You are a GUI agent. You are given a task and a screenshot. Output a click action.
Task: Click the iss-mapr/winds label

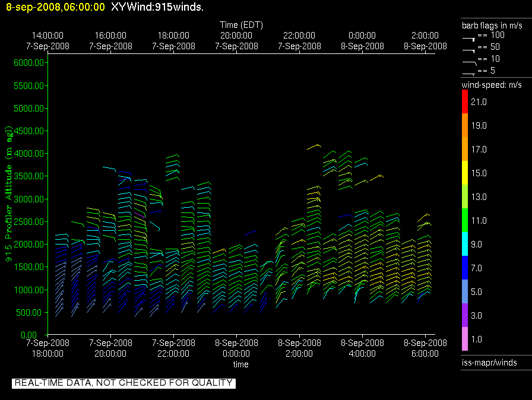click(x=489, y=363)
